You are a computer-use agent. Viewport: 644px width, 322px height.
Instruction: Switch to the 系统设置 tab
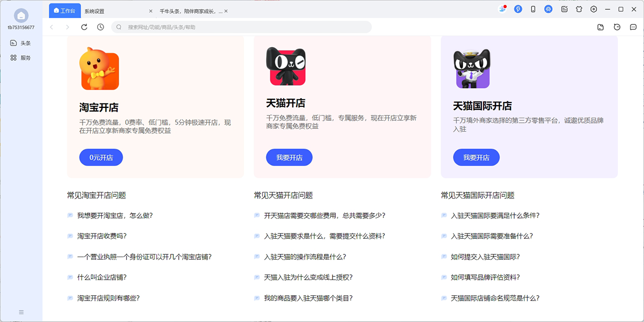pos(94,11)
